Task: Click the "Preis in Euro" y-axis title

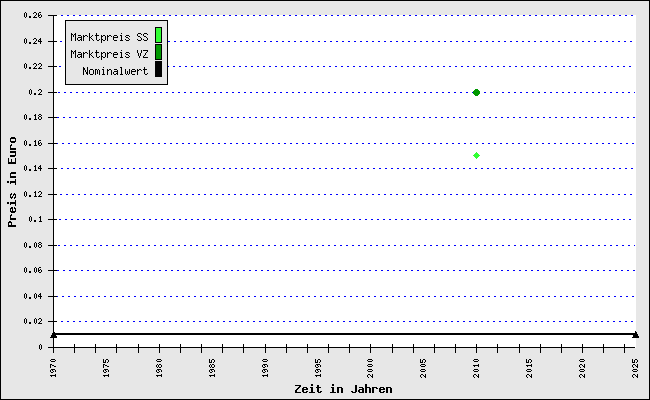Action: [x=13, y=182]
